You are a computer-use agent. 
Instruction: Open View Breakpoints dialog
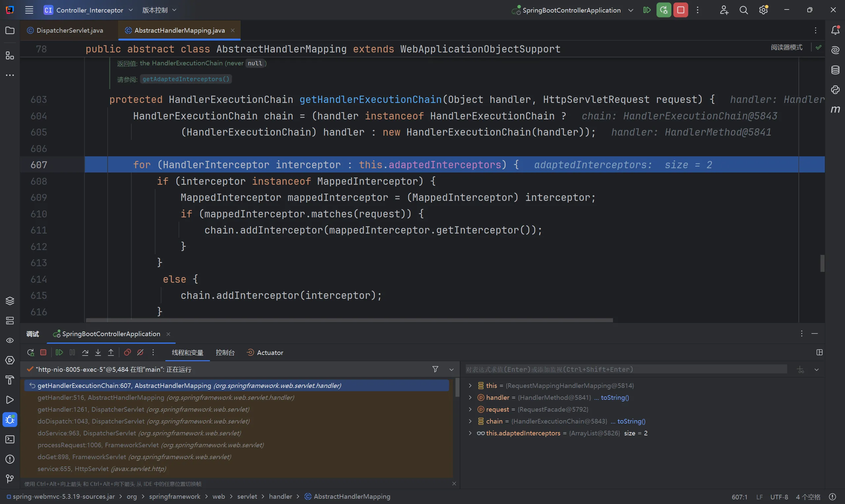point(127,353)
